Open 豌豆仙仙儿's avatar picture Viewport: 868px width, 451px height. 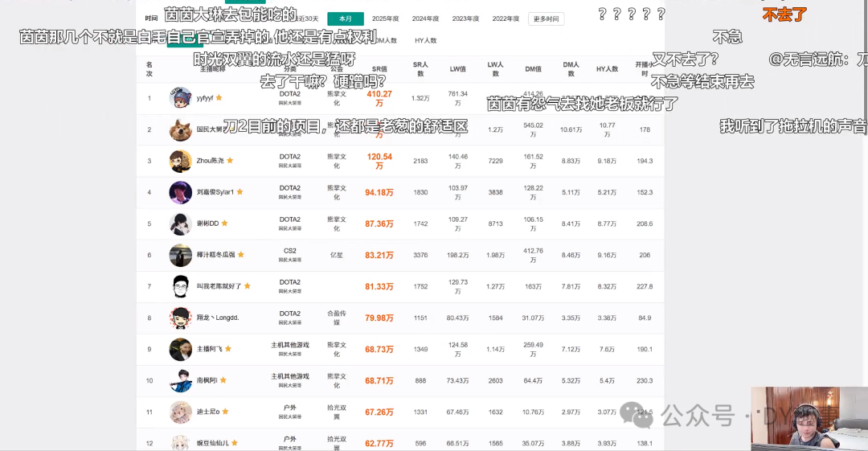click(x=181, y=443)
